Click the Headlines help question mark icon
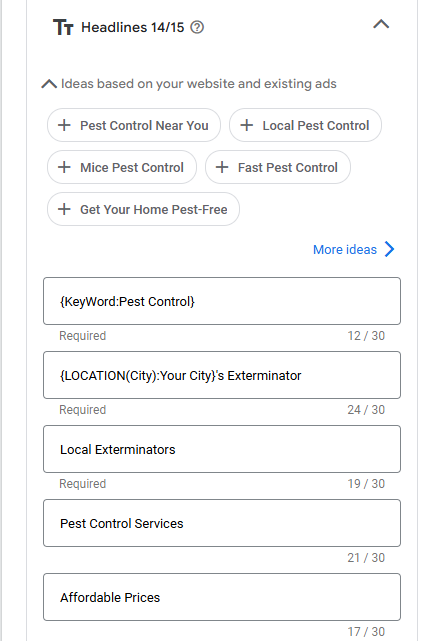Viewport: 423px width, 641px height. [197, 27]
